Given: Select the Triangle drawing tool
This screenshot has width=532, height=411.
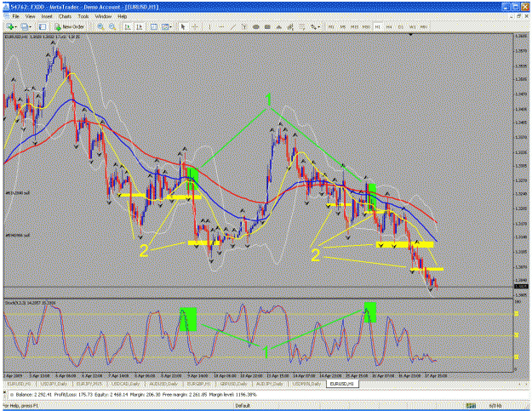Looking at the screenshot, I should tap(279, 26).
